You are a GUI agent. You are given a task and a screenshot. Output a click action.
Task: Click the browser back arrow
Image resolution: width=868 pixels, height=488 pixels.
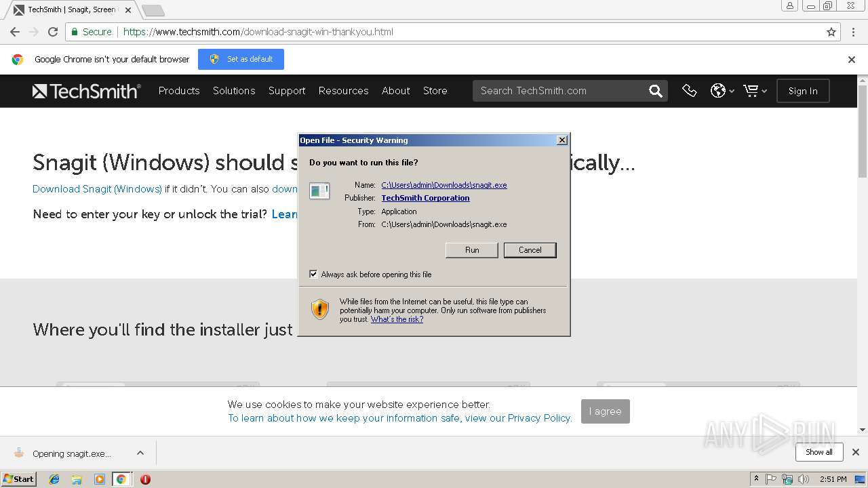click(14, 32)
